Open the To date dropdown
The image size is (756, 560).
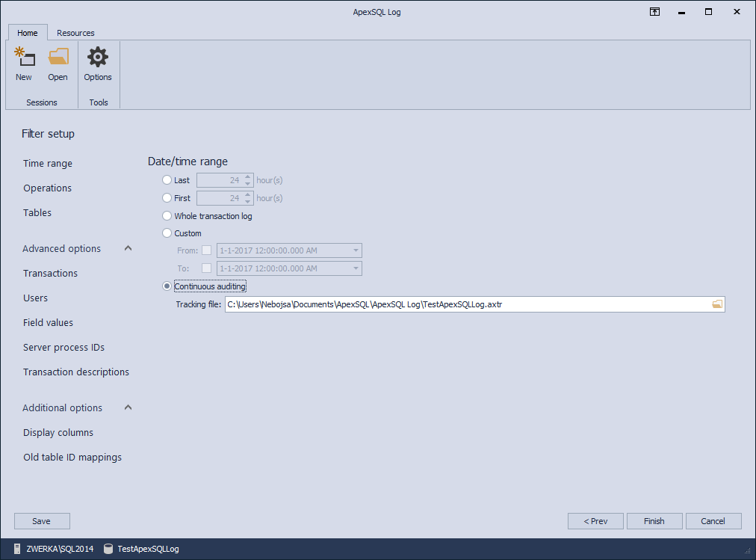356,268
